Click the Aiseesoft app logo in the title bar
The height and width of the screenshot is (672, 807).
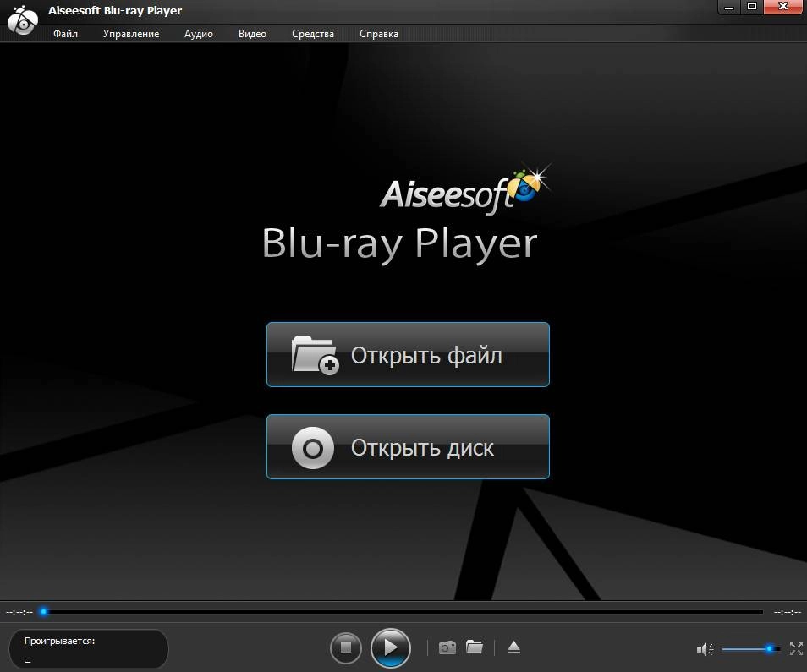click(x=23, y=20)
